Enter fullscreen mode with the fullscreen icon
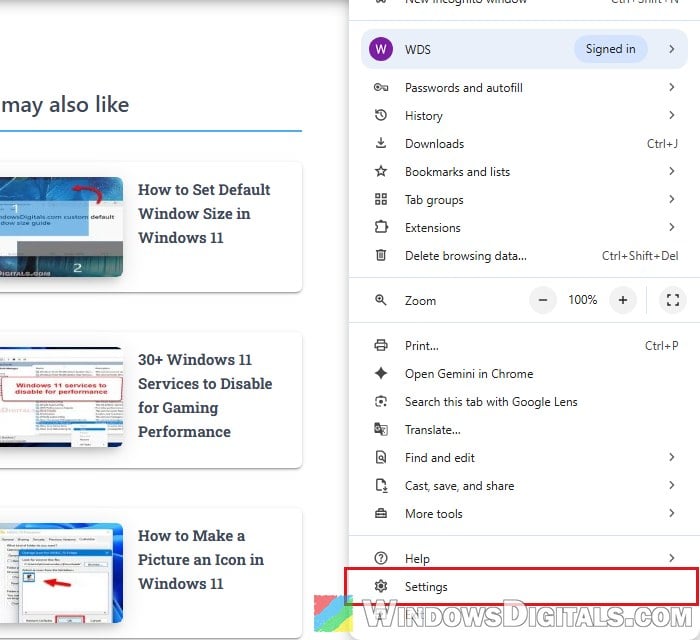 [x=673, y=300]
